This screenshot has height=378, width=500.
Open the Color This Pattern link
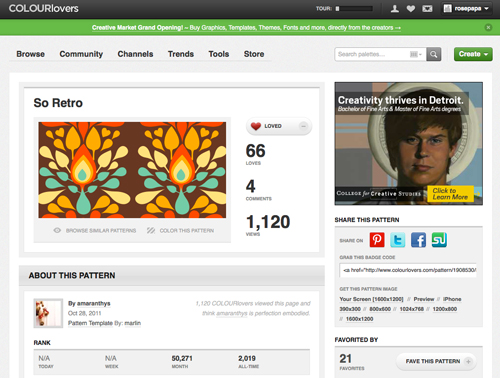[187, 231]
